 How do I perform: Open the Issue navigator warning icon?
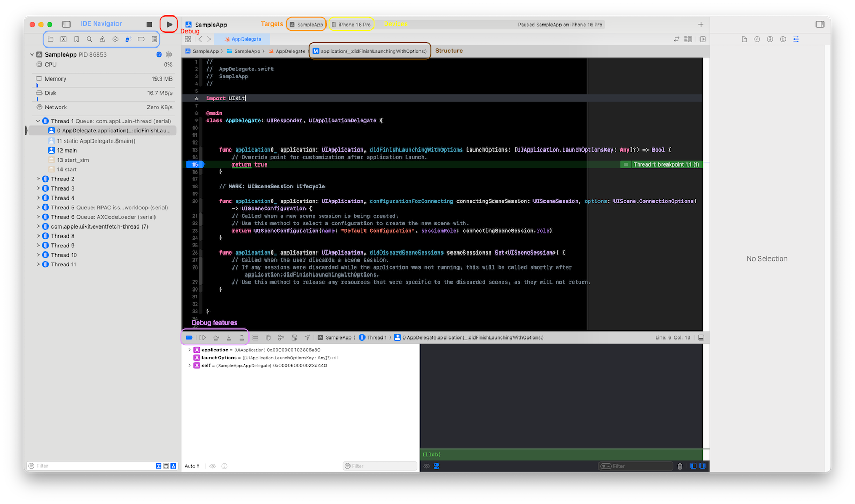(x=102, y=39)
